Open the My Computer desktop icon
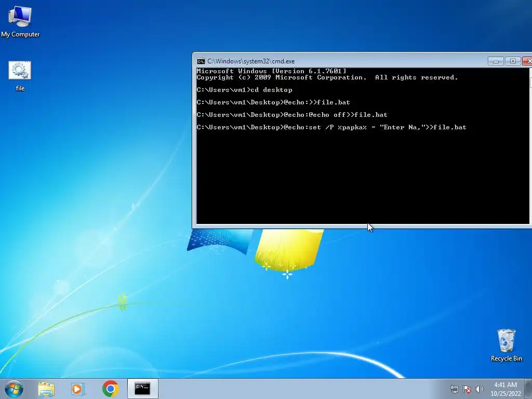532x399 pixels. (20, 22)
